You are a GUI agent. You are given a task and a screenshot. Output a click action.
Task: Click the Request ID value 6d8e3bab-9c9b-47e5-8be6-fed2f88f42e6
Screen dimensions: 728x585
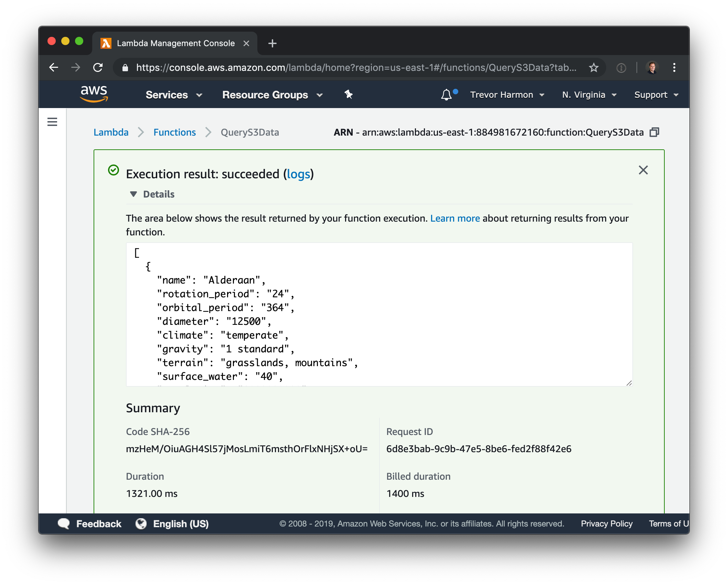pyautogui.click(x=479, y=449)
